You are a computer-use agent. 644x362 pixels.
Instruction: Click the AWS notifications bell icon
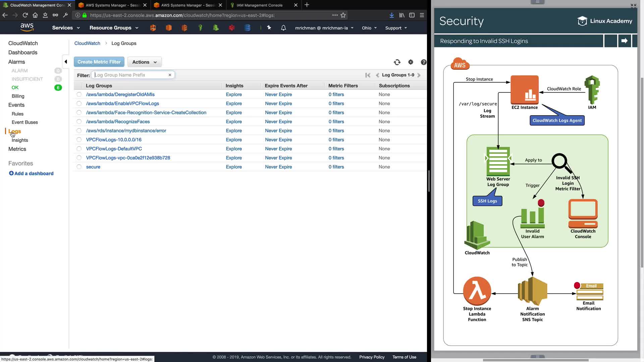pyautogui.click(x=283, y=28)
